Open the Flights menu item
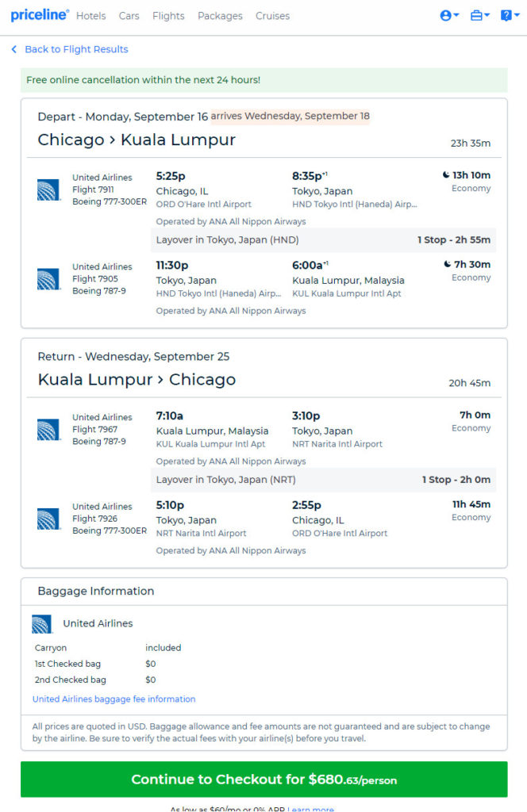This screenshot has height=812, width=527. tap(168, 16)
